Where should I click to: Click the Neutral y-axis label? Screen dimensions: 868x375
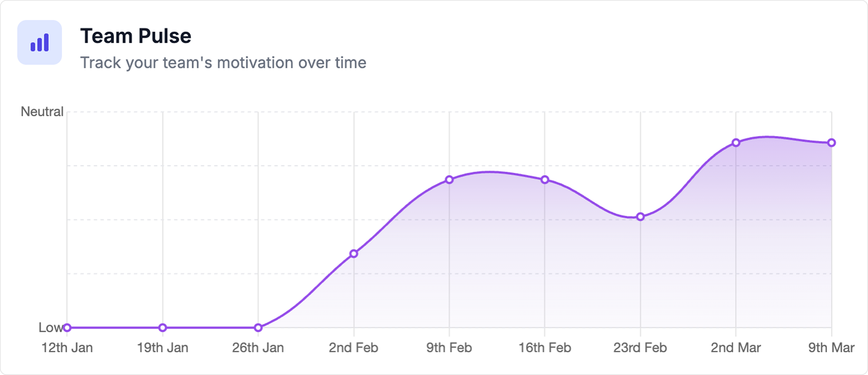pos(42,112)
